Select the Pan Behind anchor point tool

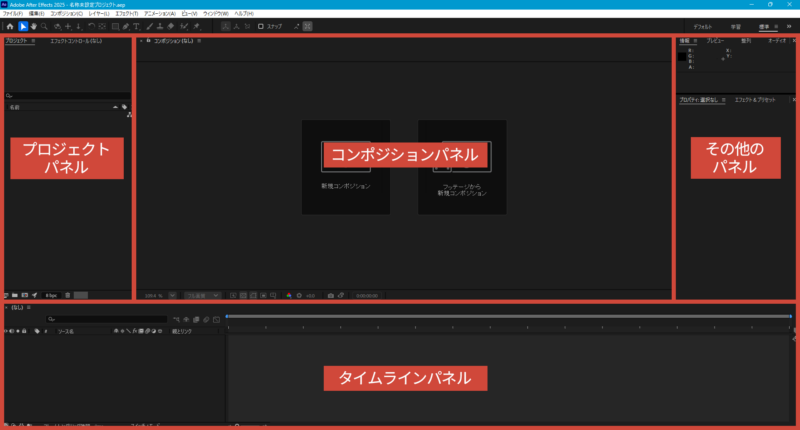tap(103, 27)
